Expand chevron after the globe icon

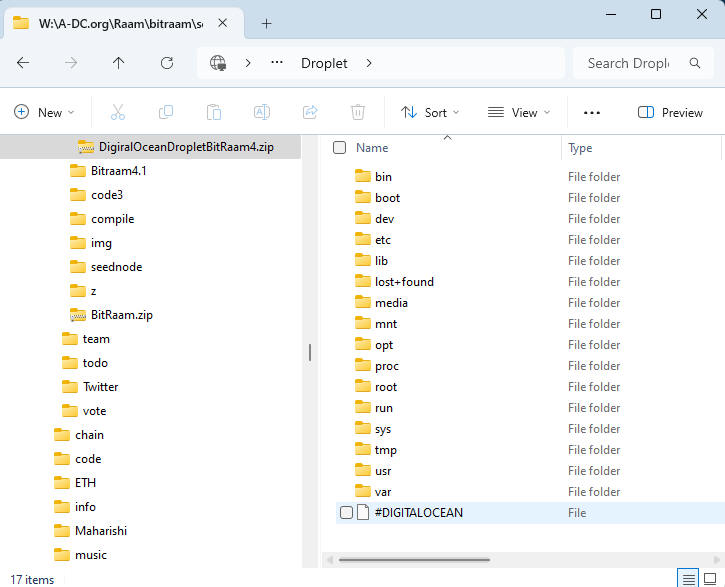point(248,63)
